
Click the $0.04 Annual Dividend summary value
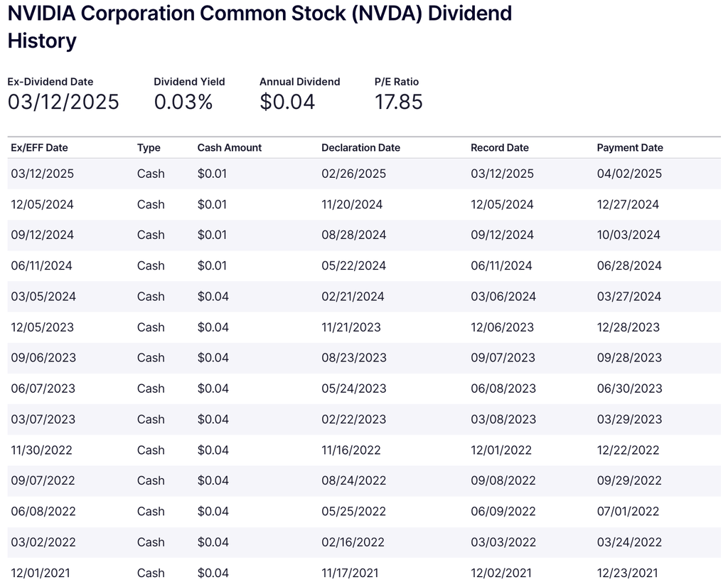tap(287, 102)
